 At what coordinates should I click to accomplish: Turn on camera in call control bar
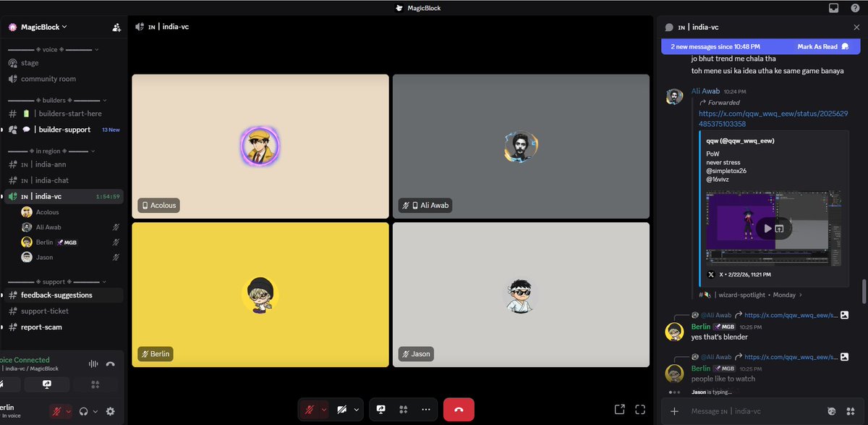click(x=342, y=409)
